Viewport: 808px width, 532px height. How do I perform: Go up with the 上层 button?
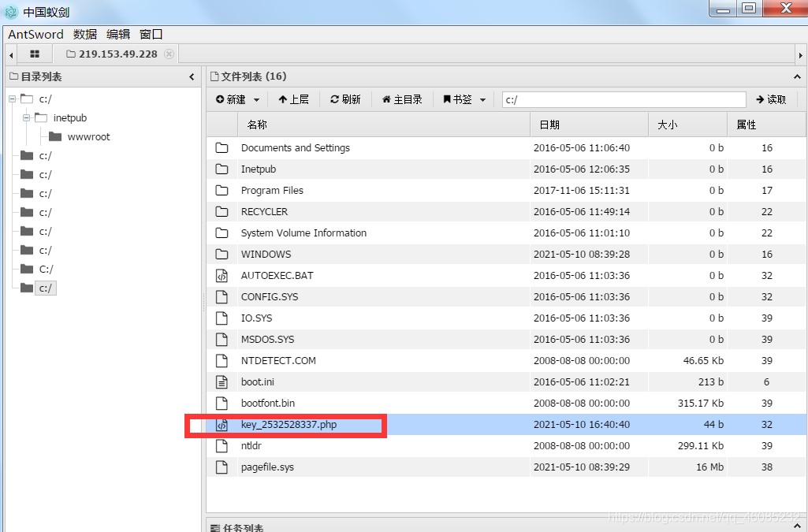click(x=294, y=99)
